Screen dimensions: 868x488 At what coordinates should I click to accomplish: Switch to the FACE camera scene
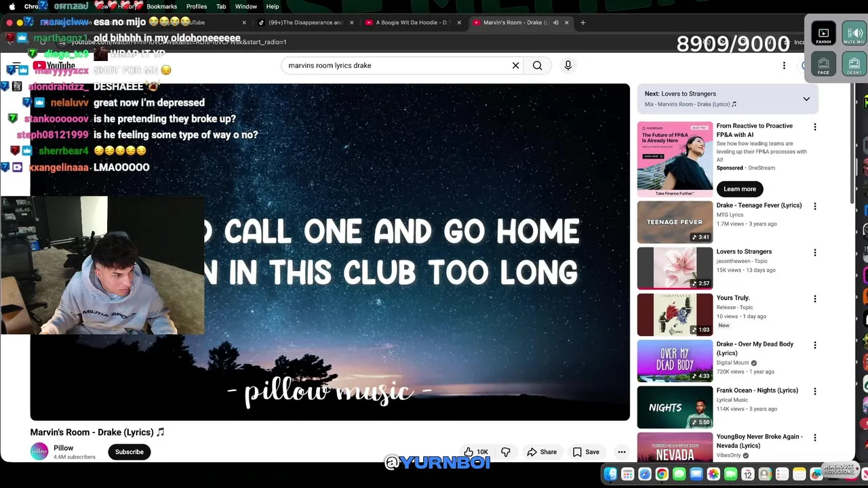823,65
